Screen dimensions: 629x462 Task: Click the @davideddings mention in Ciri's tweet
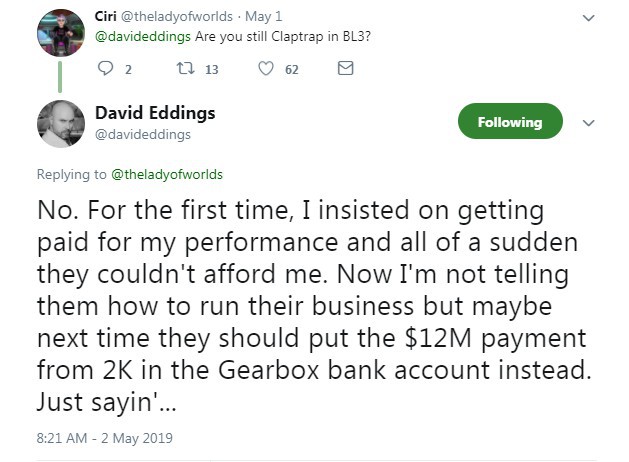point(143,37)
